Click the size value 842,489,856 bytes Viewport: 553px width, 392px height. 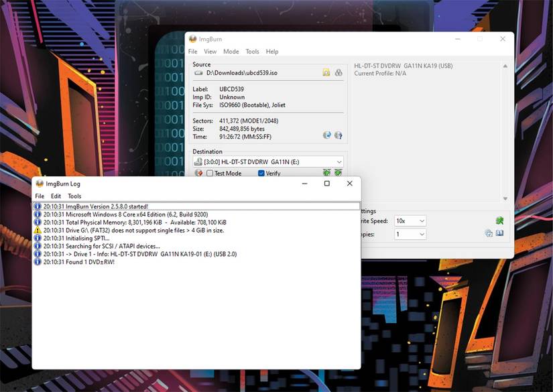point(241,129)
